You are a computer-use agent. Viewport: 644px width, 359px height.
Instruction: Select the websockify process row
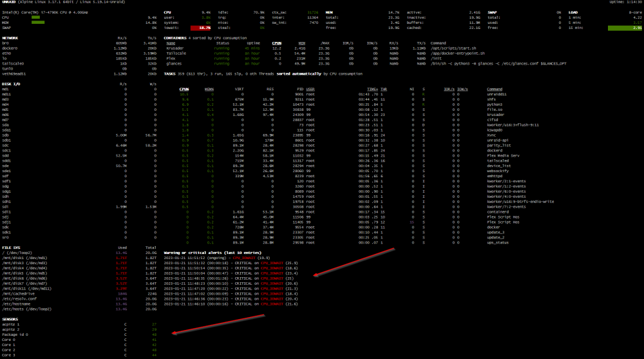[x=343, y=171]
